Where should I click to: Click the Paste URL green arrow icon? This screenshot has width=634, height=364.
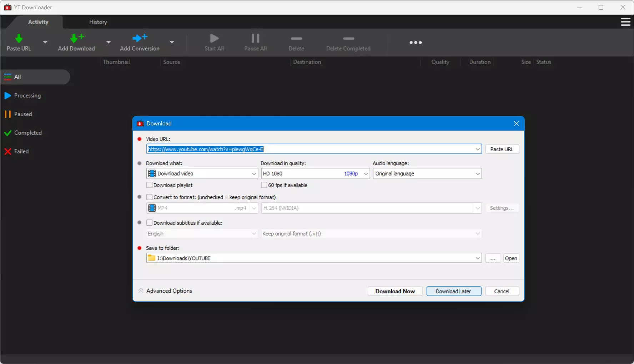click(x=19, y=38)
